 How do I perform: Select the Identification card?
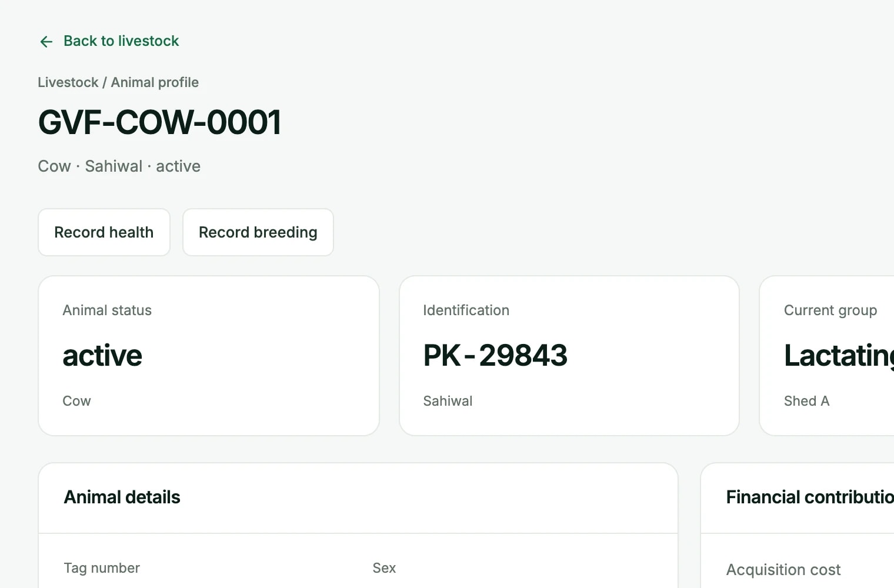click(x=569, y=356)
